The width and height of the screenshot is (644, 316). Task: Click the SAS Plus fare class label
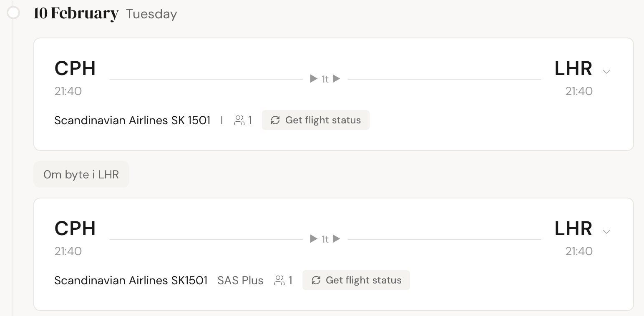(x=240, y=281)
